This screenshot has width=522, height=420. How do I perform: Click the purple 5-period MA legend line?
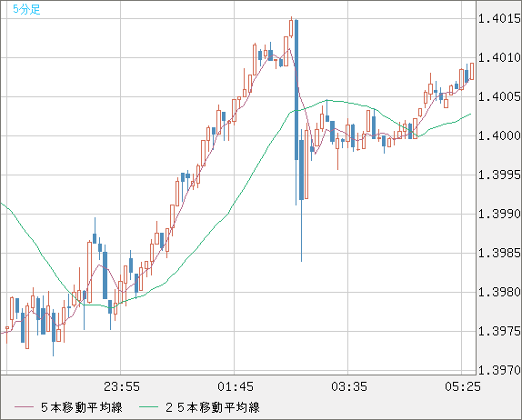click(24, 407)
